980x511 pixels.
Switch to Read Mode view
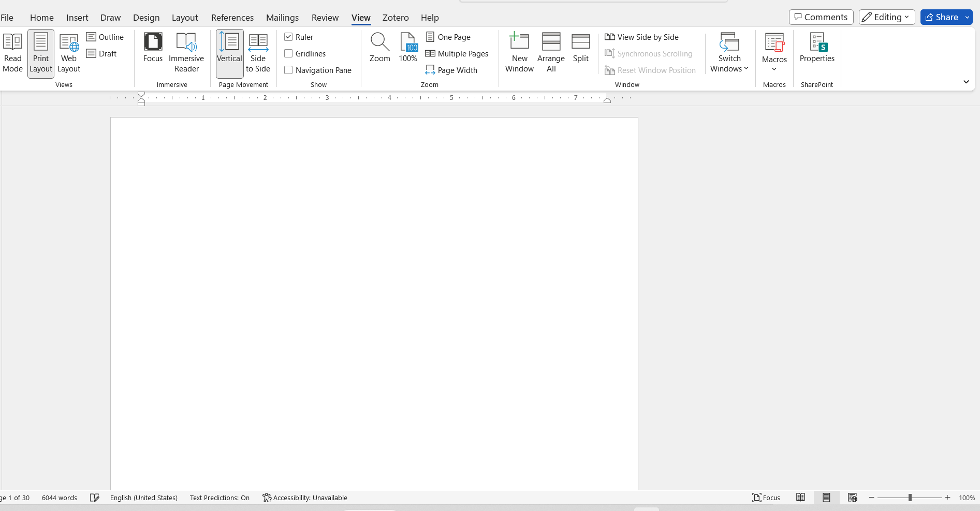point(12,53)
